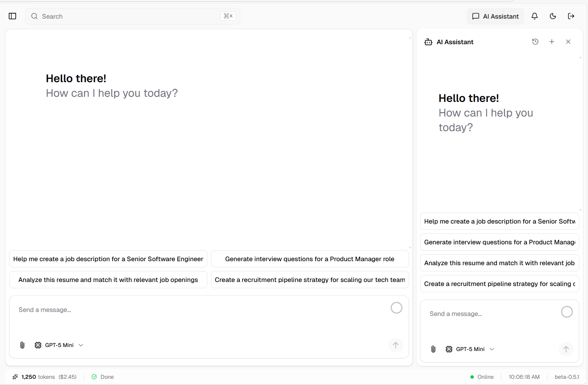Expand GPT-5 Mini model selector in side panel
Viewport: 588px width, 385px height.
(x=470, y=349)
